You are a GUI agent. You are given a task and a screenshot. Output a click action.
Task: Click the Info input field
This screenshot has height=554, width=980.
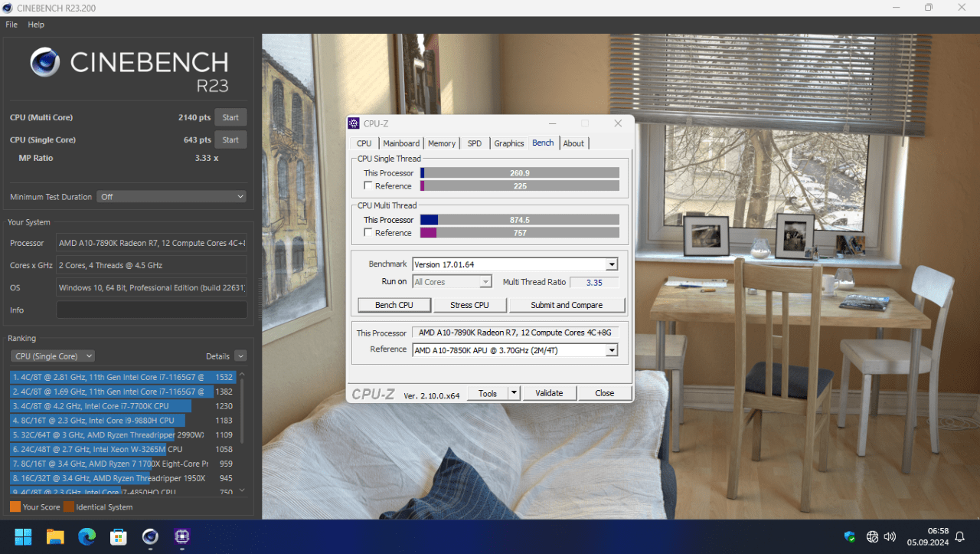(x=152, y=310)
